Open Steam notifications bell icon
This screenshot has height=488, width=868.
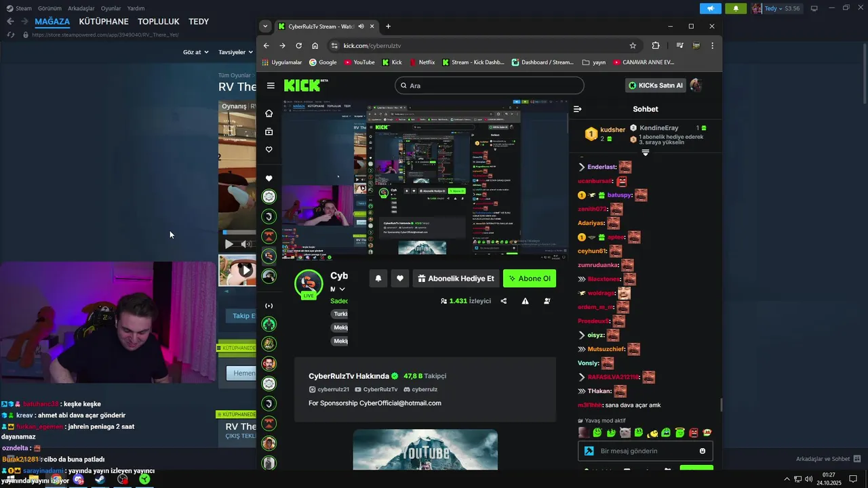click(x=736, y=8)
